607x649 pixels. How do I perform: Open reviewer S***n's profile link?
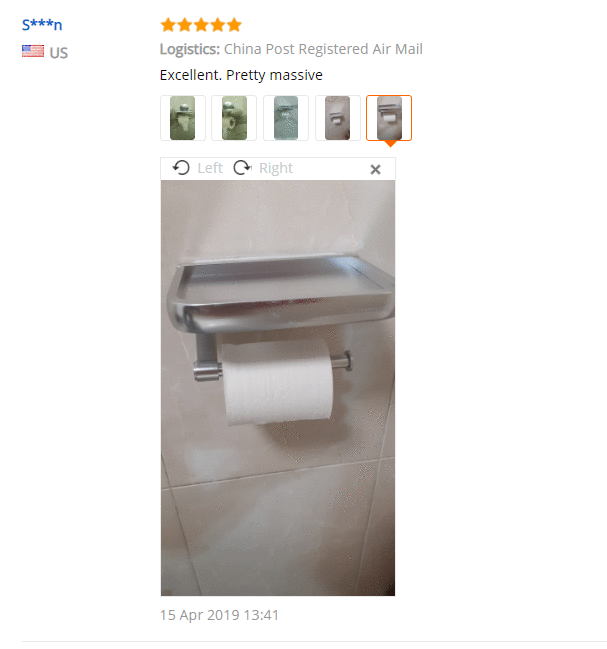[42, 25]
